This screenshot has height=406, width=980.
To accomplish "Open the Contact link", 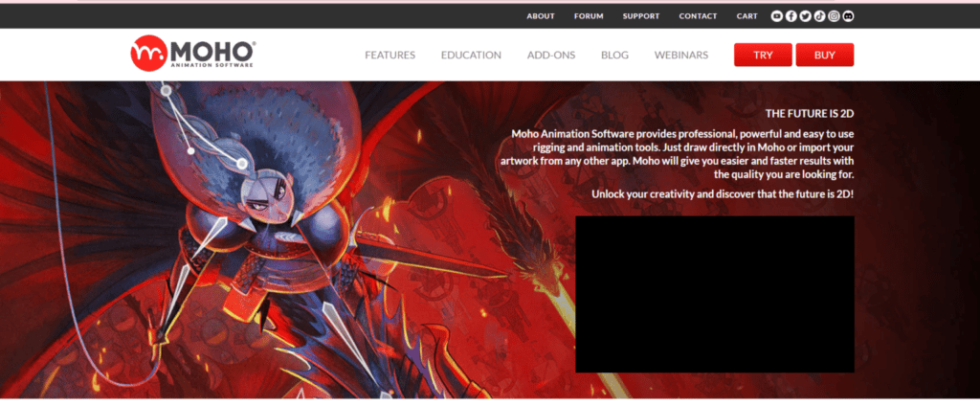I will coord(698,16).
